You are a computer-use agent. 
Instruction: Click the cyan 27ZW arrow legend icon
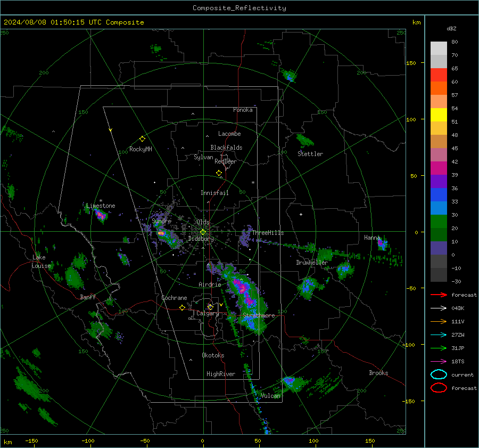click(439, 335)
